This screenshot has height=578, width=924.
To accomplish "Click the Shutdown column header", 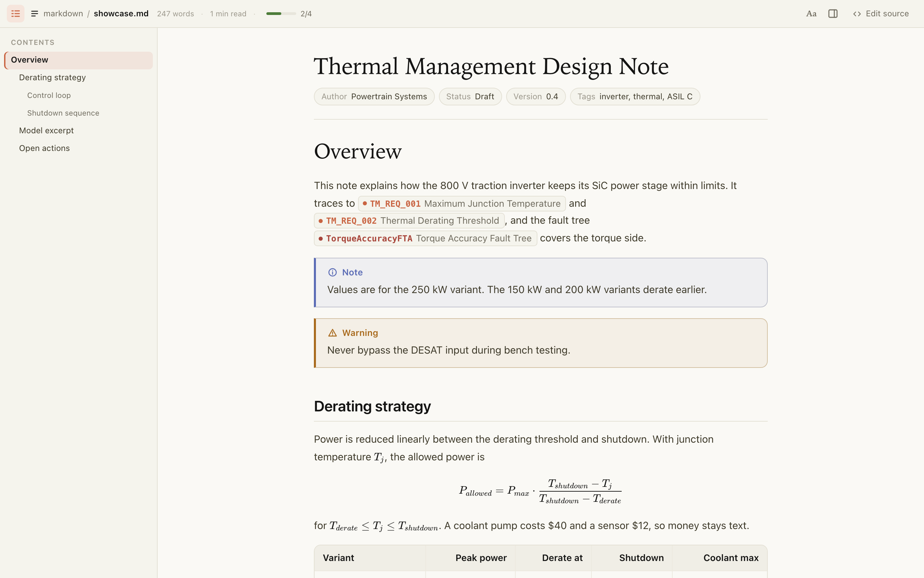I will 632,558.
